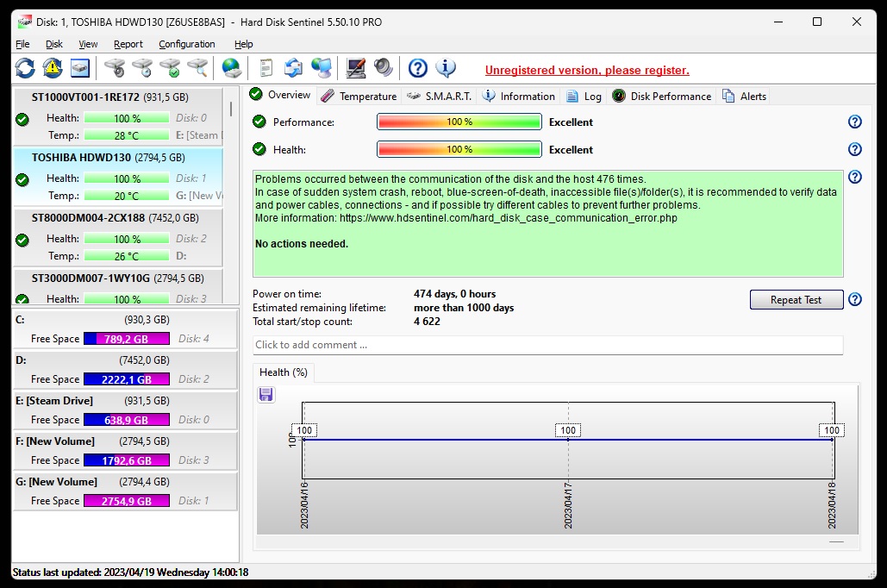Select ST1000VT001-1RE172 disk in list

pyautogui.click(x=118, y=117)
